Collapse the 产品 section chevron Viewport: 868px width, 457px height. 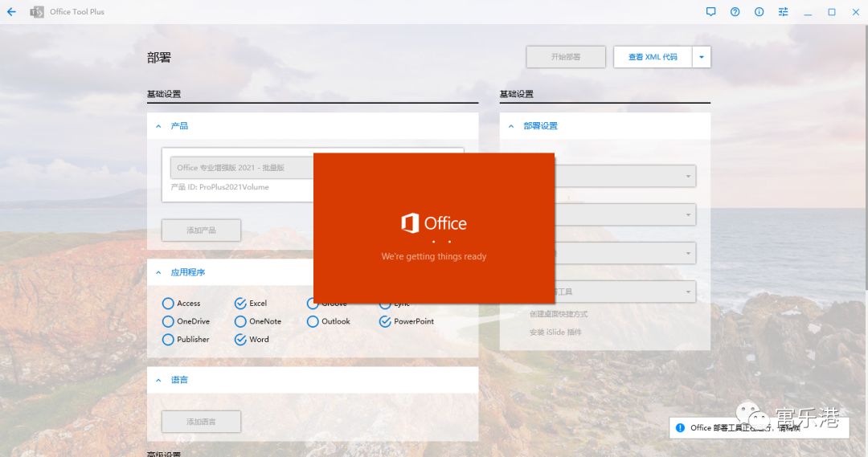click(158, 126)
